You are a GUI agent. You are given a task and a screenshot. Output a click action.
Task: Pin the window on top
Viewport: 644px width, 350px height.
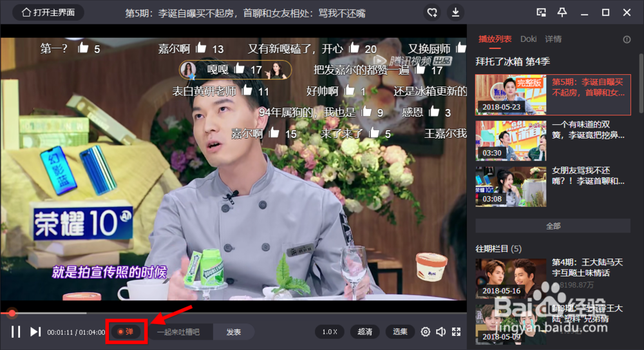coord(562,12)
